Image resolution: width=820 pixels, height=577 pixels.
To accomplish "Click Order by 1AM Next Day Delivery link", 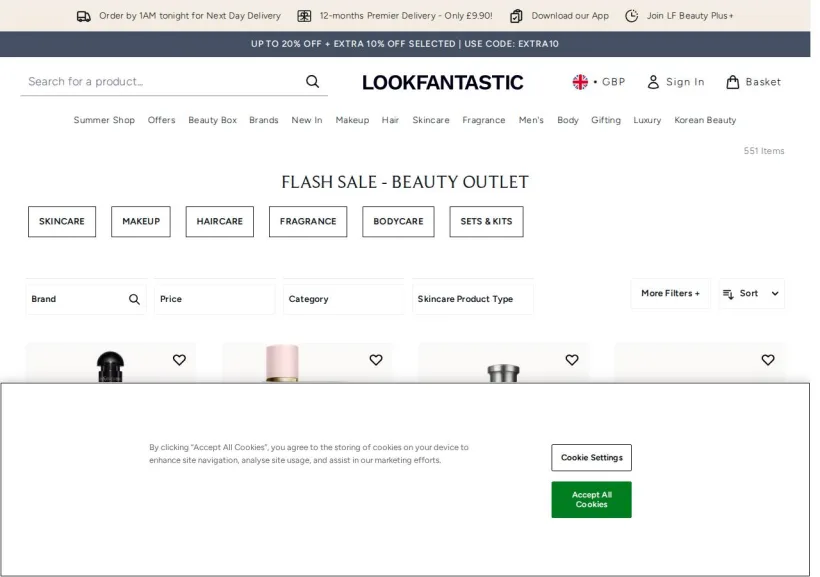I will point(190,16).
